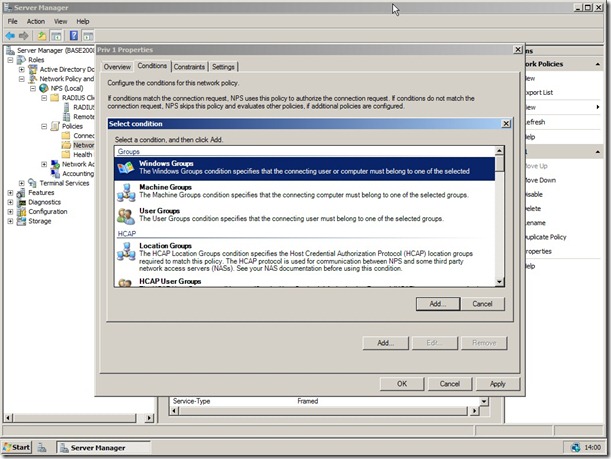
Task: Collapse the Network Policy and Access node
Action: (22, 79)
